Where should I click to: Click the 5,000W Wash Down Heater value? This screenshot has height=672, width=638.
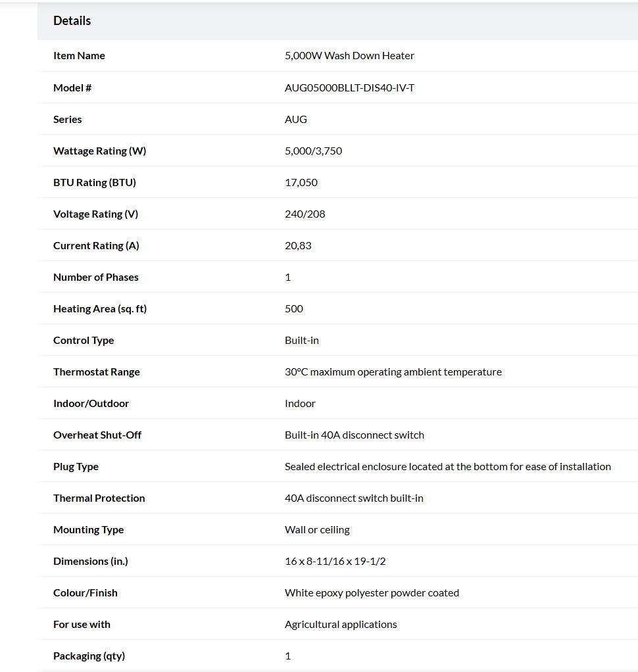coord(349,56)
